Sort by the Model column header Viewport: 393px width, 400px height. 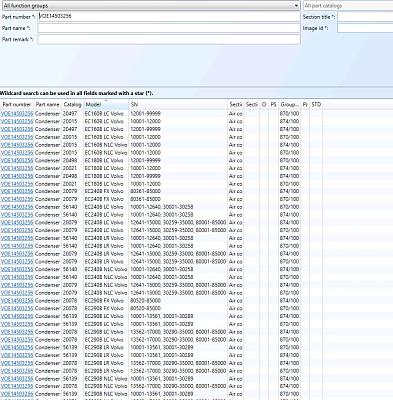(x=106, y=104)
